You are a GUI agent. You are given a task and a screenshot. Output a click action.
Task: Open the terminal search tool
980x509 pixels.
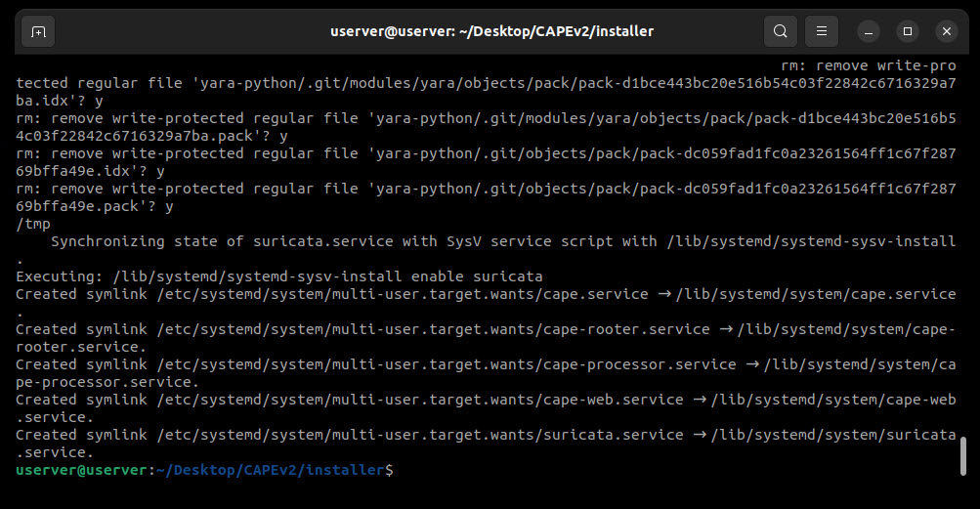coord(780,31)
